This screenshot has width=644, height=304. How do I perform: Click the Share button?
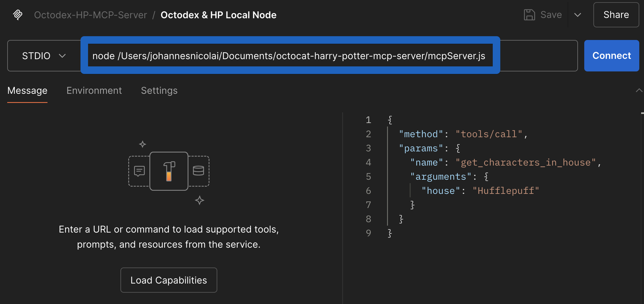coord(616,15)
